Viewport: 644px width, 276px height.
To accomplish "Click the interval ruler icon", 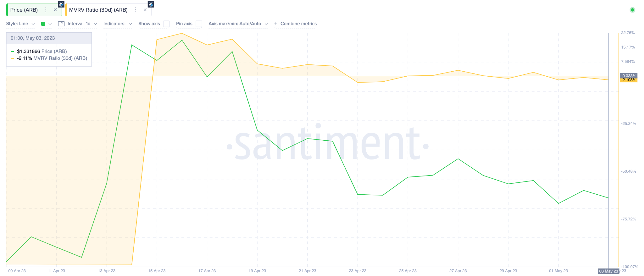I will tap(61, 24).
